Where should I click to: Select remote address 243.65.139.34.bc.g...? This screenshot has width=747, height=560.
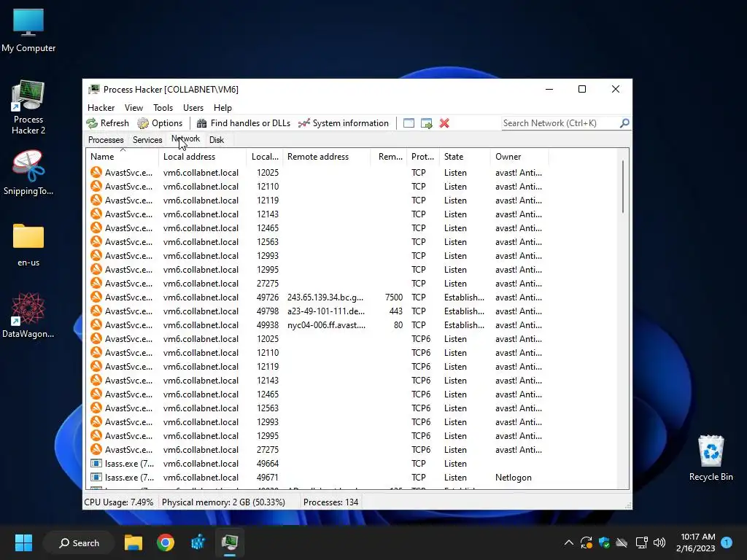pos(325,297)
